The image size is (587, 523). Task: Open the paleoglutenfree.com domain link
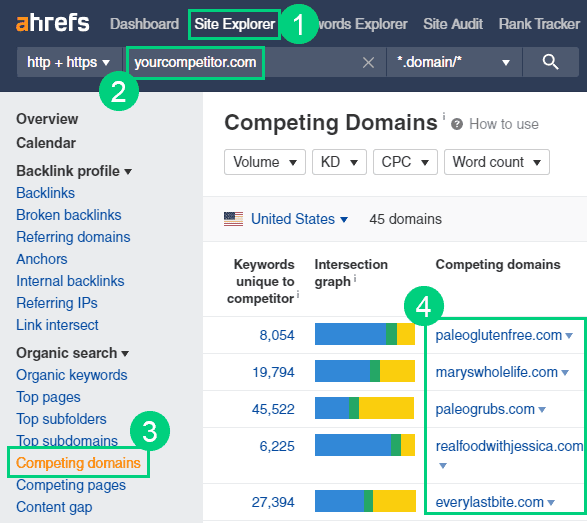click(499, 335)
